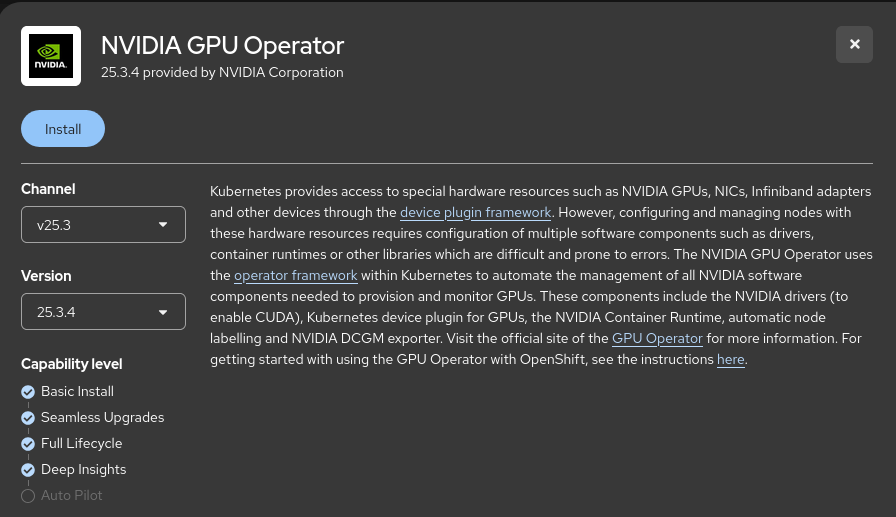Click the Seamless Upgrades check icon
Image resolution: width=896 pixels, height=517 pixels.
28,418
